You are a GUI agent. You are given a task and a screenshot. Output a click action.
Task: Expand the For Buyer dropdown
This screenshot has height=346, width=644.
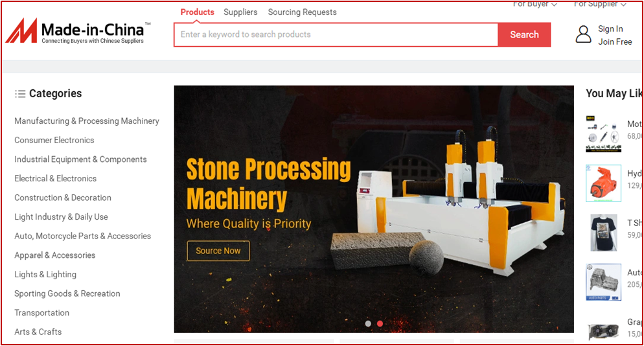[x=535, y=5]
